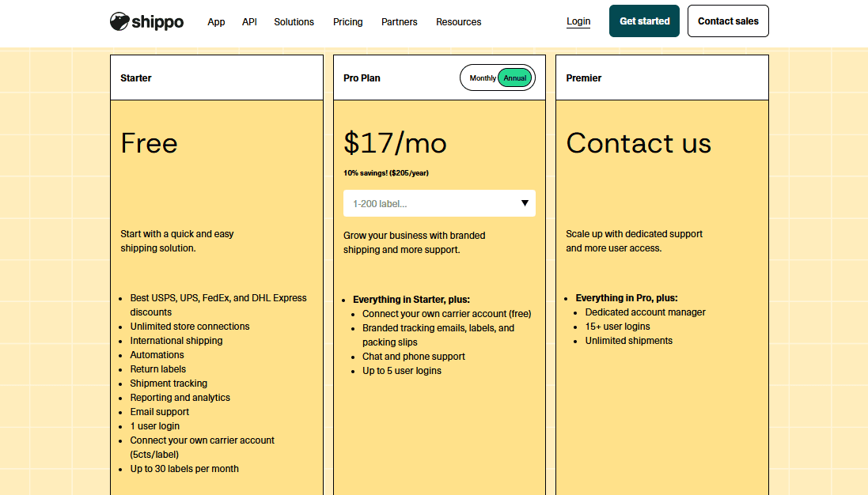Screen dimensions: 868x495
Task: Go to the Pricing page
Action: pos(347,22)
